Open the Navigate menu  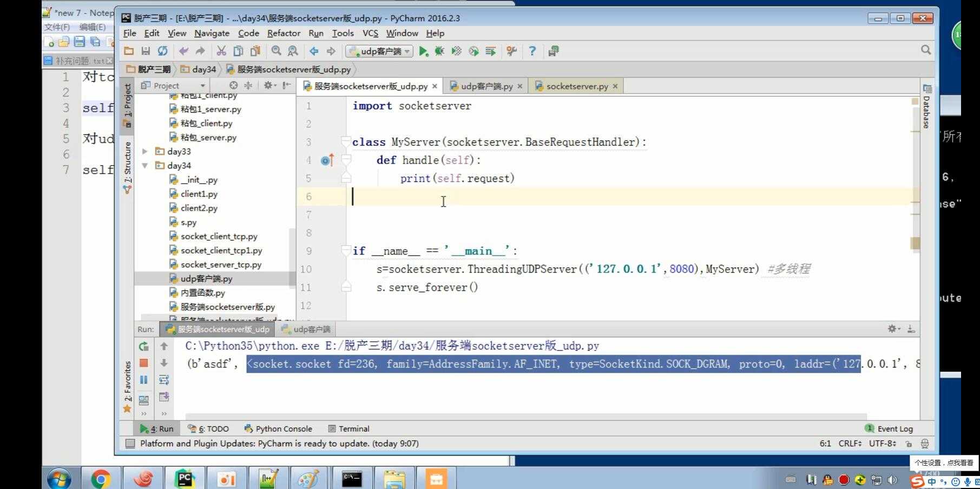[212, 33]
